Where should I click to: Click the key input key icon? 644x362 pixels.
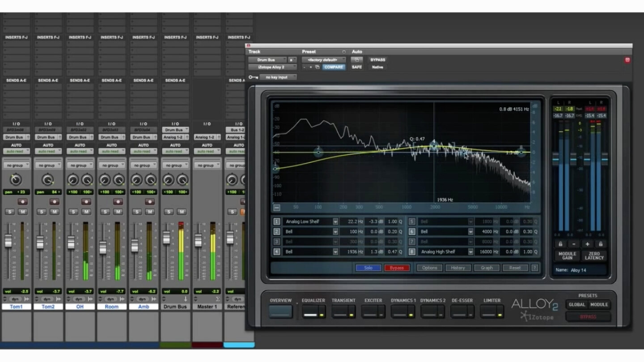253,77
